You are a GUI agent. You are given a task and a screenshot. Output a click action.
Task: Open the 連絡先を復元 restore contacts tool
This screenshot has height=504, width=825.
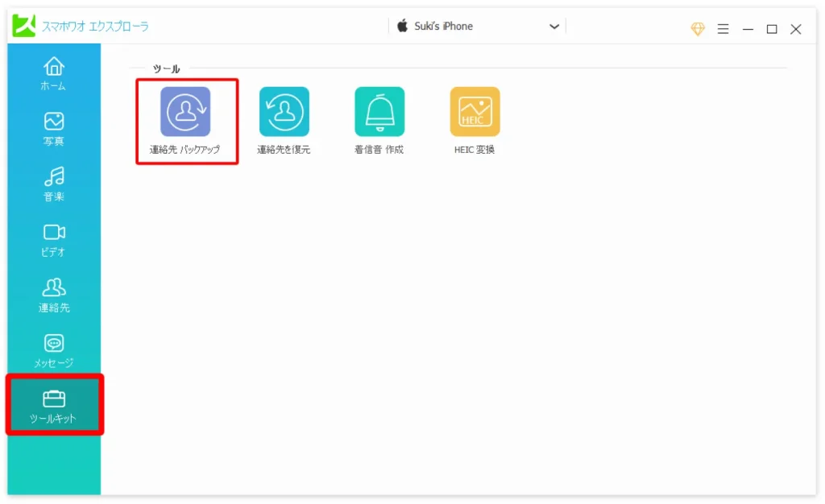[x=284, y=112]
